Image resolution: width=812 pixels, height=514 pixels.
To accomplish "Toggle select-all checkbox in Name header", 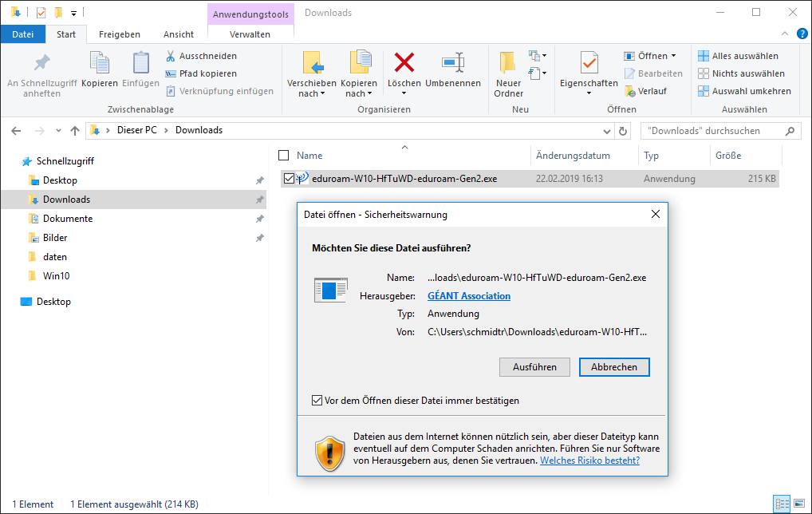I will click(283, 156).
